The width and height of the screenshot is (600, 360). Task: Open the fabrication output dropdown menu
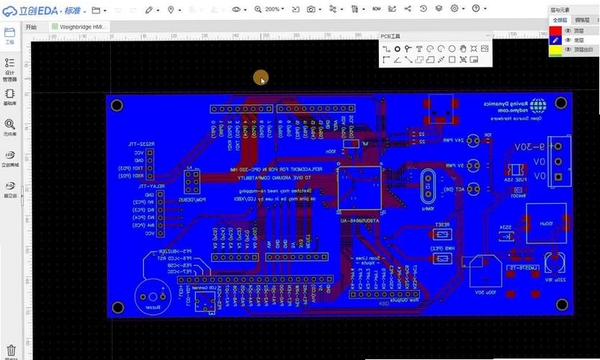pyautogui.click(x=358, y=9)
